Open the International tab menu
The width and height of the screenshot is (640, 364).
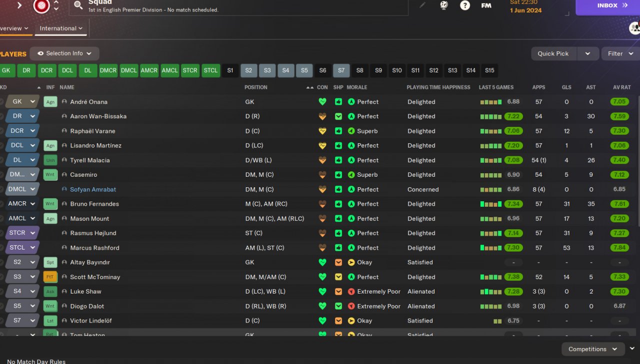point(61,28)
